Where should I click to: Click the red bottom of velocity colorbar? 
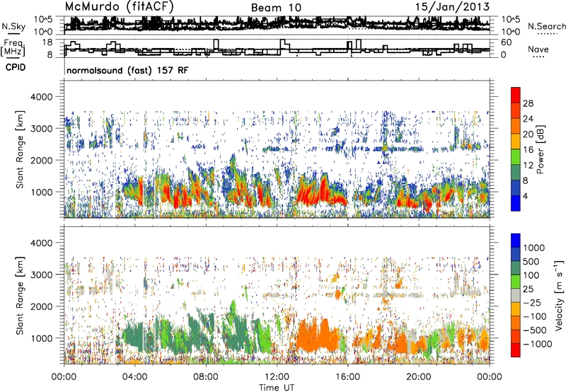tap(516, 350)
